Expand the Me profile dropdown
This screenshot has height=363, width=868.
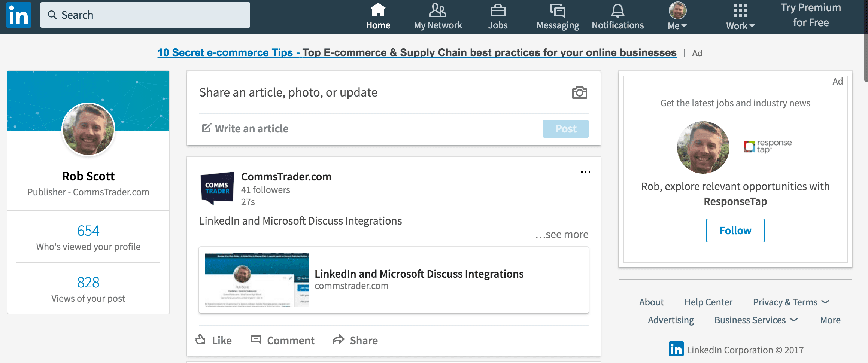click(x=677, y=16)
